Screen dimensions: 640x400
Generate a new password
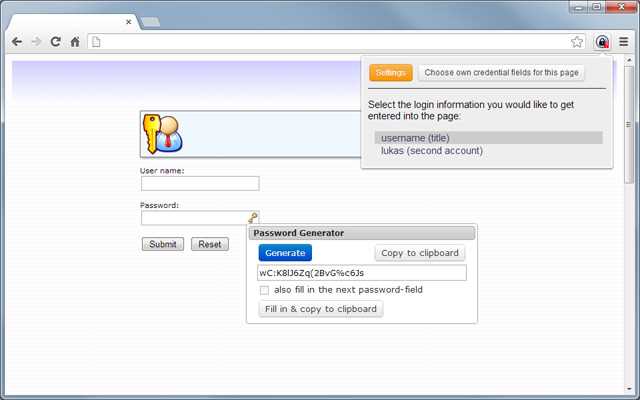pos(285,253)
